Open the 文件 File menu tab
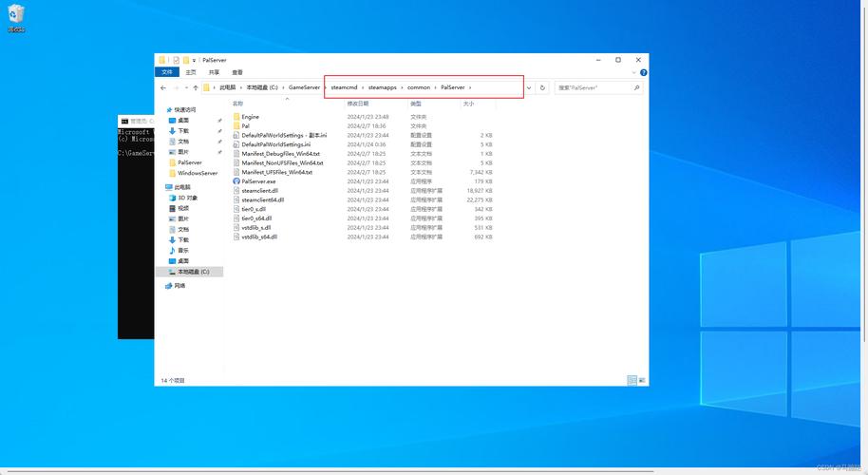The image size is (868, 475). tap(167, 72)
